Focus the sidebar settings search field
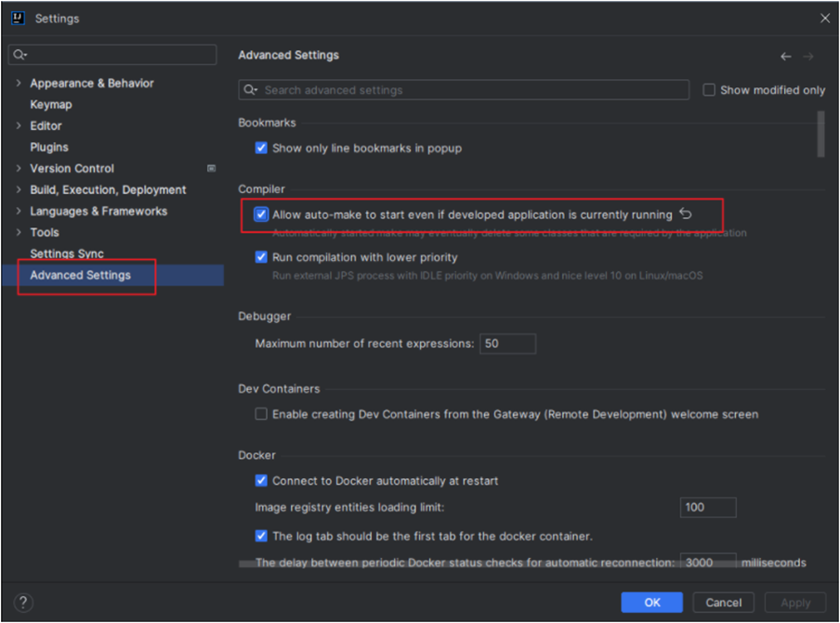The height and width of the screenshot is (623, 840). click(x=112, y=55)
